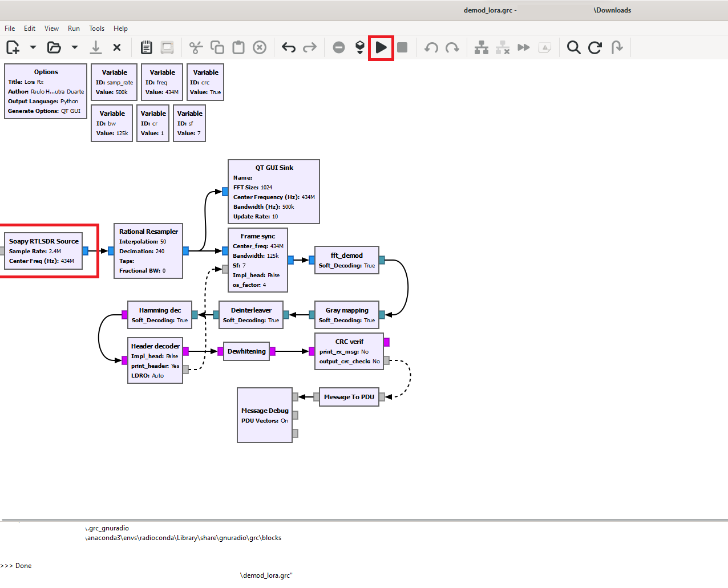Select the Soapy RTLSDR Source block

(43, 251)
